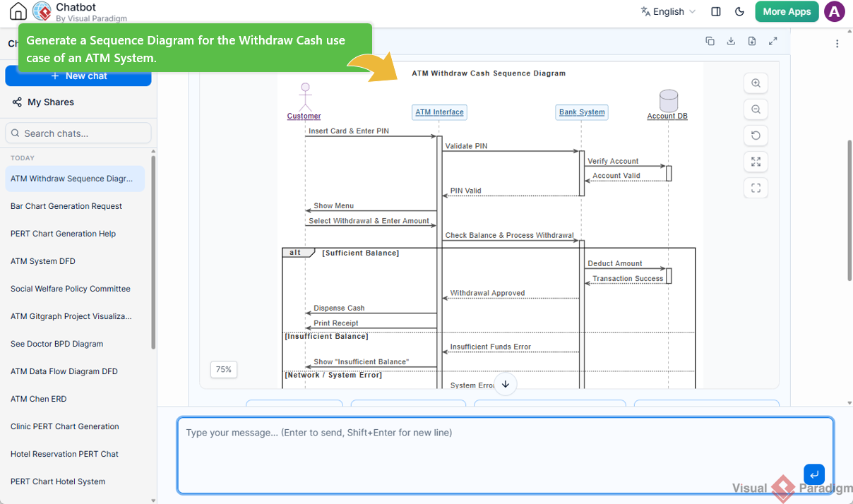Zoom out of the diagram
Viewport: 853px width, 504px height.
click(x=756, y=109)
